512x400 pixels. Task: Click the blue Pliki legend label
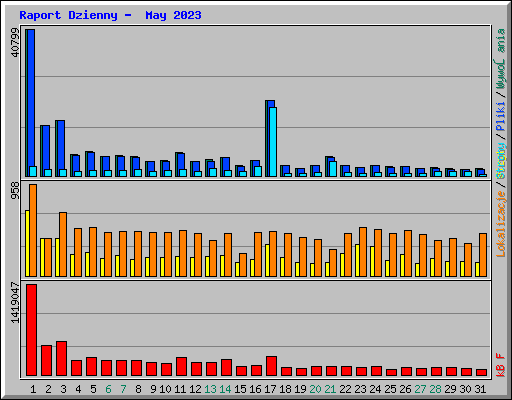tap(501, 116)
